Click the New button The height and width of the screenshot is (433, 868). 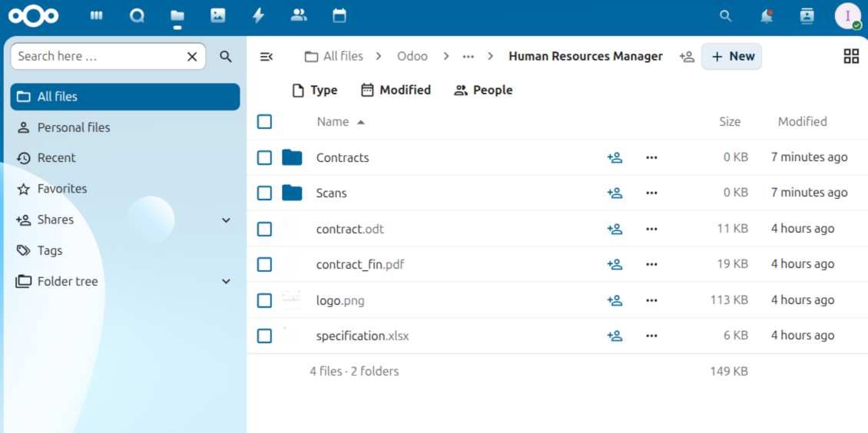[732, 56]
